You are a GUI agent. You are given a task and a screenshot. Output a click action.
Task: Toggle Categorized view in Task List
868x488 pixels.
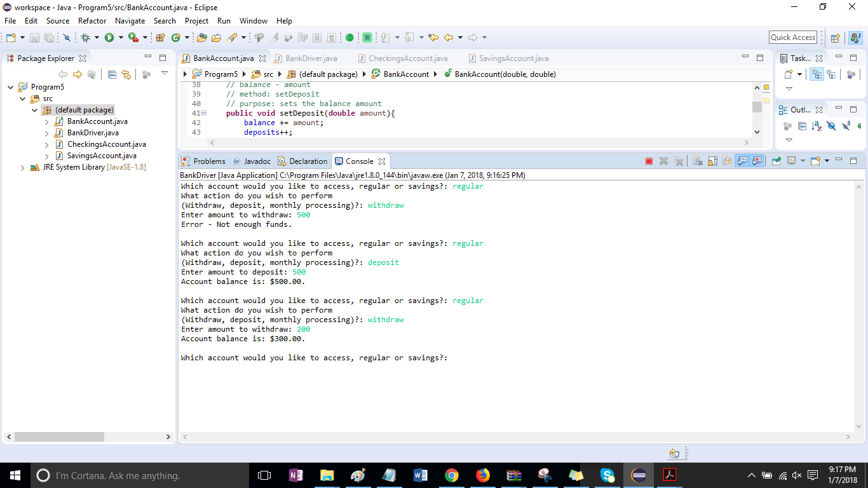[x=817, y=74]
